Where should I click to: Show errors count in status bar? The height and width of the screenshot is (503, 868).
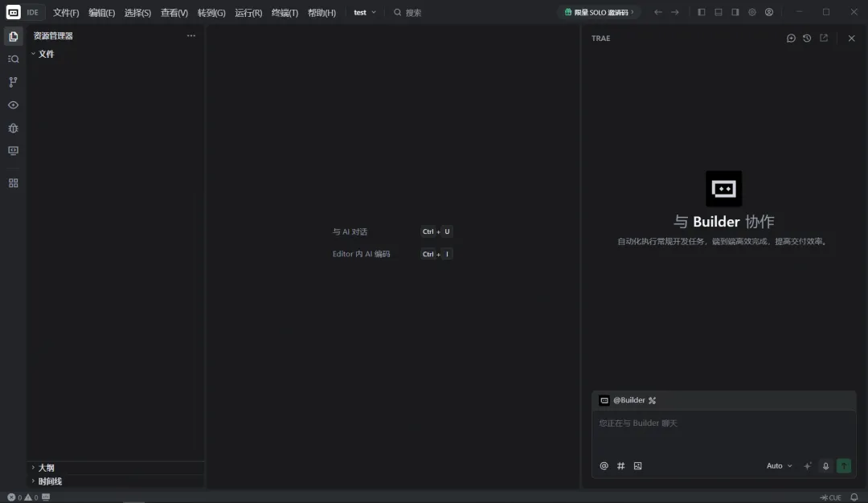14,497
